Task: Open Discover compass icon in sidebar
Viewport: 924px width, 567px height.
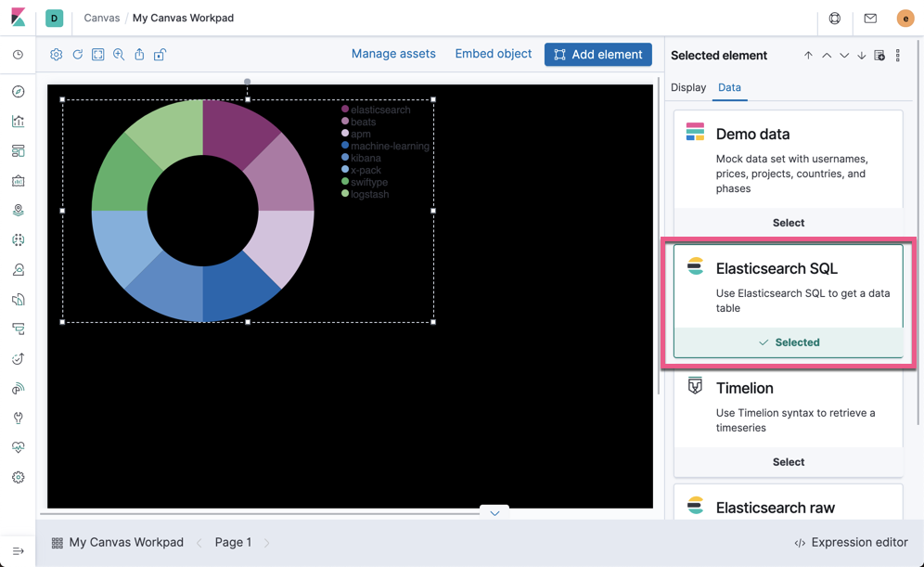Action: [19, 91]
